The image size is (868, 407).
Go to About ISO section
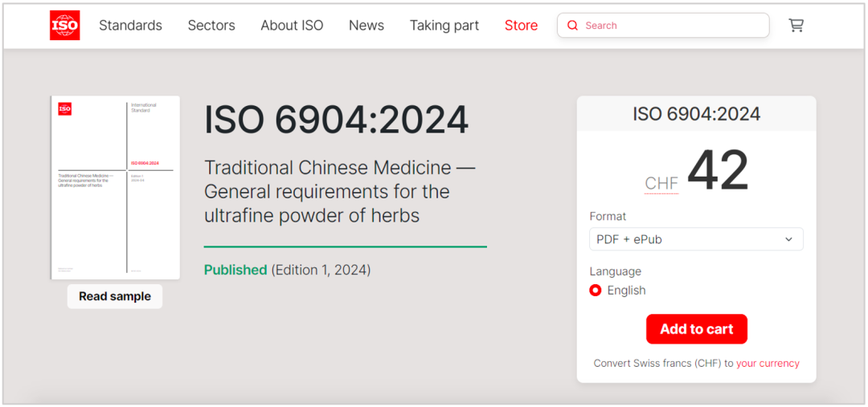click(292, 26)
